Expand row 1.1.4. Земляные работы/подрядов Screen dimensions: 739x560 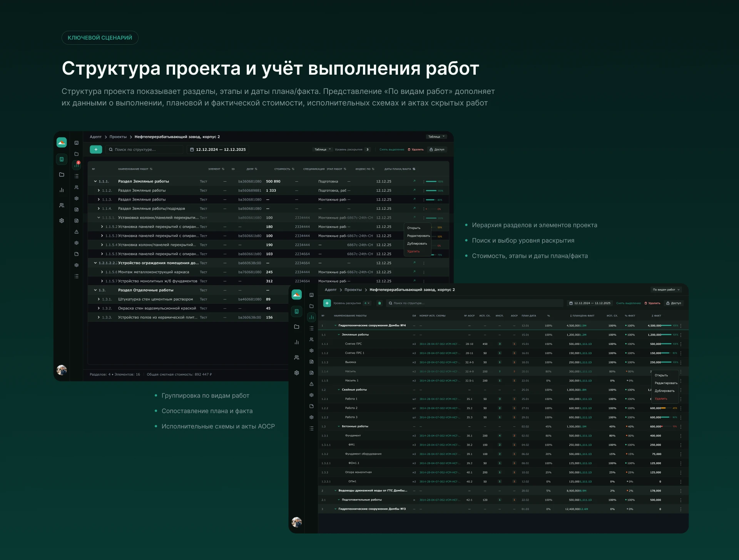point(99,209)
